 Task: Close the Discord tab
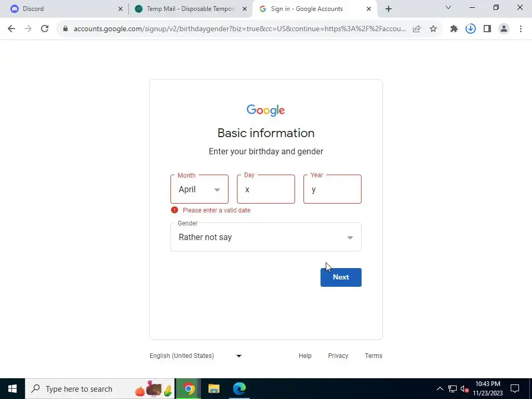[x=121, y=9]
